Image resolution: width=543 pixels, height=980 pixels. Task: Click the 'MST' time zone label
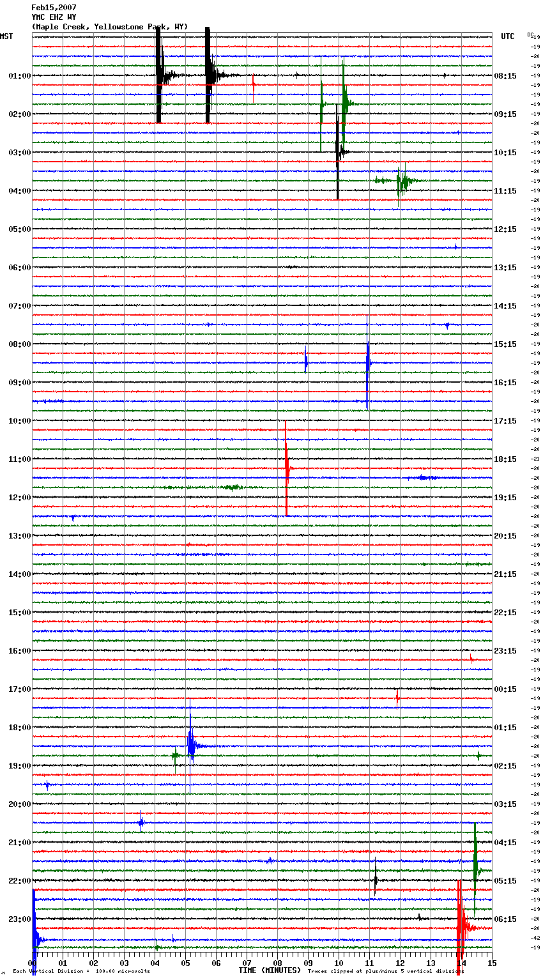(x=6, y=36)
